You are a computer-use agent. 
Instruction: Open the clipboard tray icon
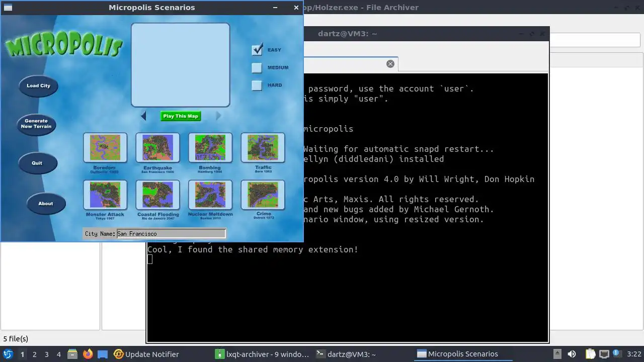point(590,354)
